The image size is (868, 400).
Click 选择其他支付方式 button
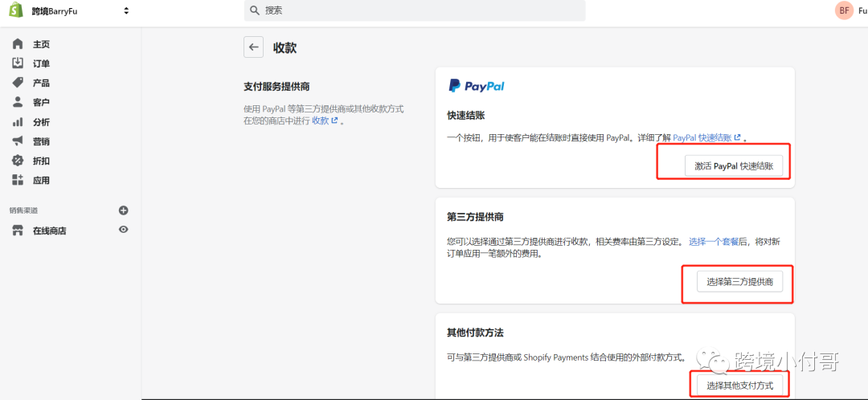tap(739, 385)
